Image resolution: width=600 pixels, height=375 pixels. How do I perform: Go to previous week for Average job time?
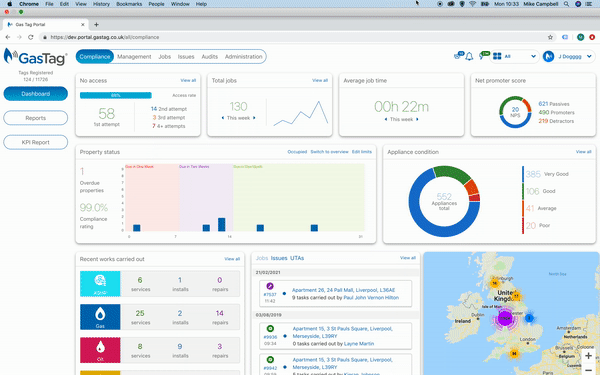pos(386,119)
